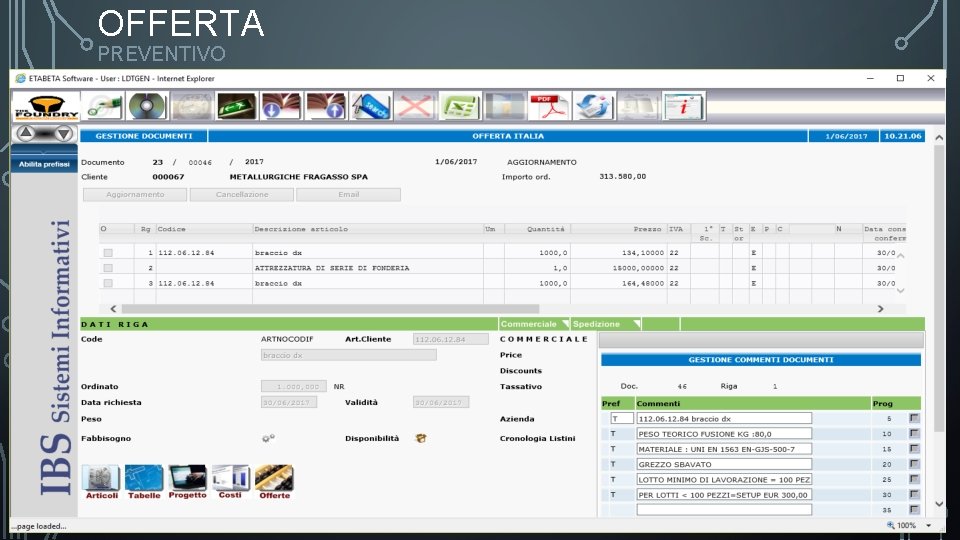Screen dimensions: 960x540
Task: Tick checkbox of row 1 braccio dx
Action: 108,253
